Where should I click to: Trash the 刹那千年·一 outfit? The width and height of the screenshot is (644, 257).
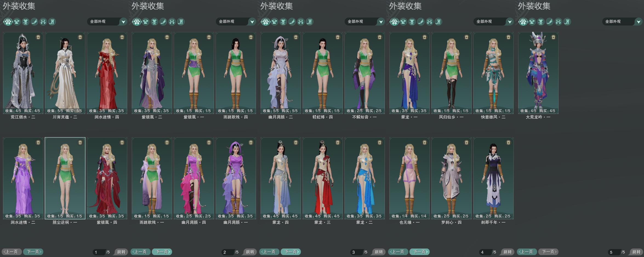508,142
